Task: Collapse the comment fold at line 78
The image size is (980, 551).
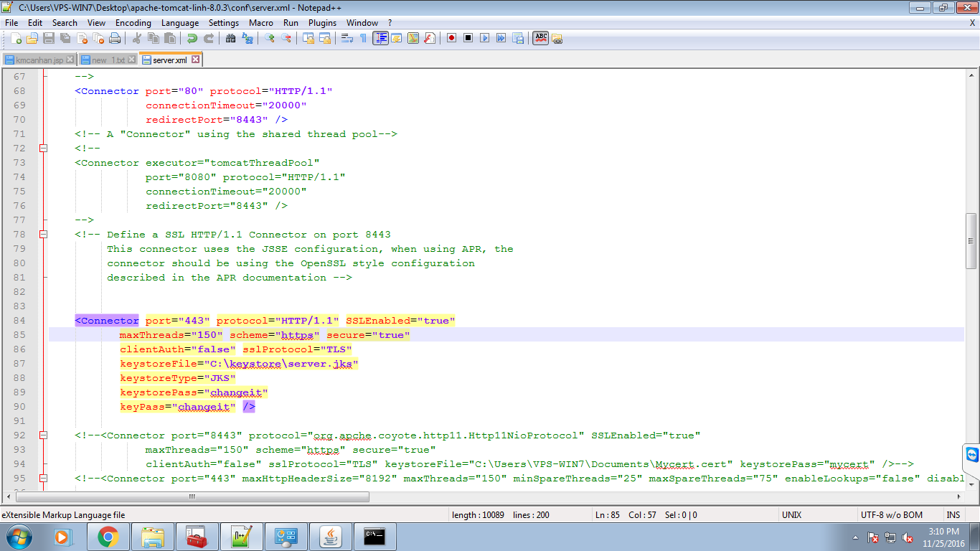Action: (x=43, y=235)
